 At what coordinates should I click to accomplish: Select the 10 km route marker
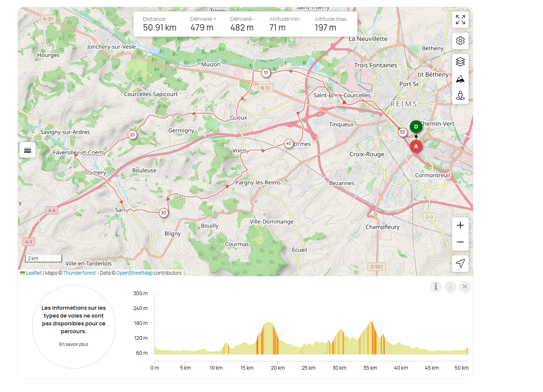pos(265,73)
